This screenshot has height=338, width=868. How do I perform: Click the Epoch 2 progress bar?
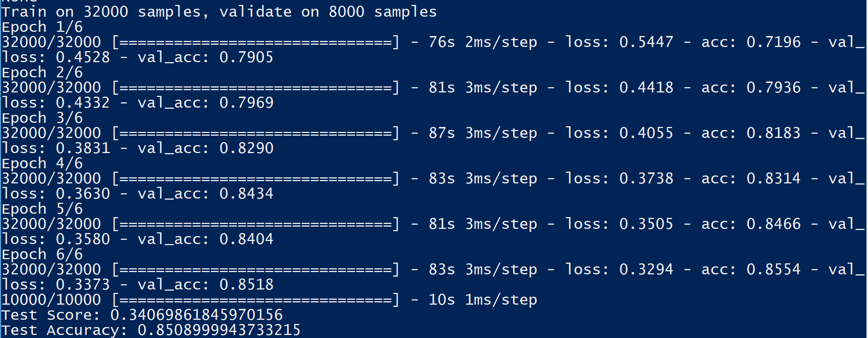point(256,88)
